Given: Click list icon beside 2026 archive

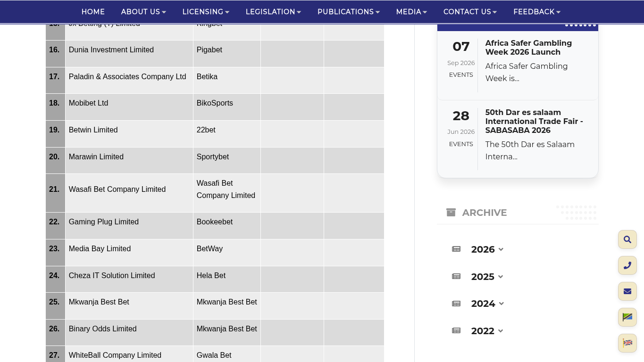Looking at the screenshot, I should 456,249.
